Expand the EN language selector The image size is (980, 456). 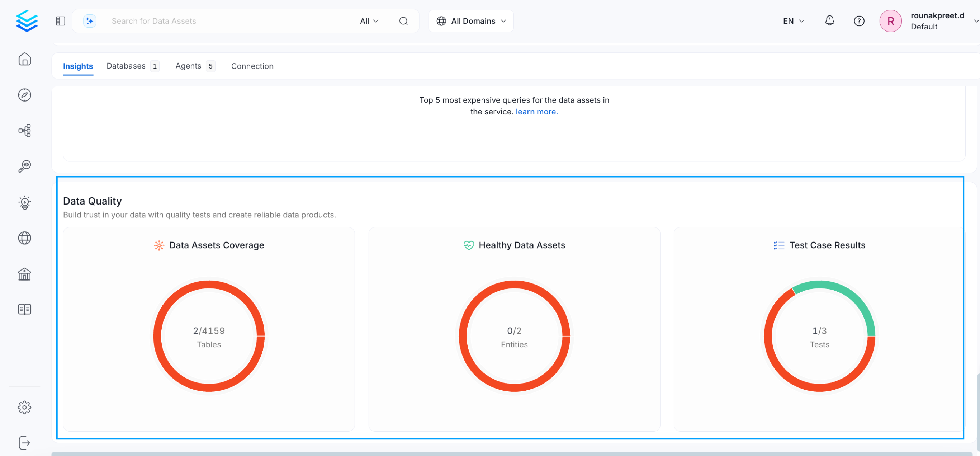click(793, 21)
